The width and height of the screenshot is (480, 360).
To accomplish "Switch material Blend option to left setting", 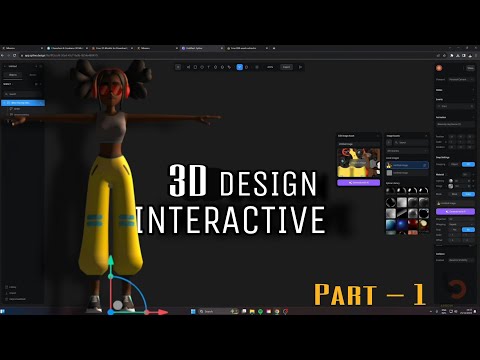I will pos(455,194).
